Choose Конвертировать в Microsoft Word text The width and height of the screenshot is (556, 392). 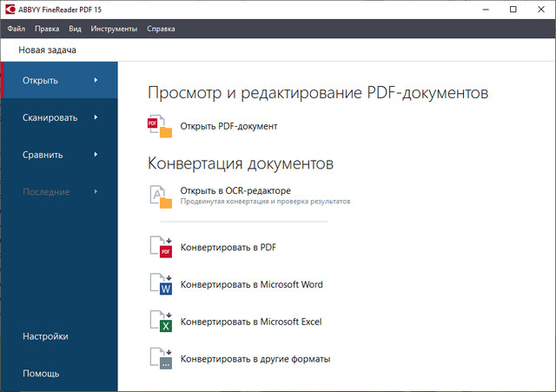[x=251, y=284]
